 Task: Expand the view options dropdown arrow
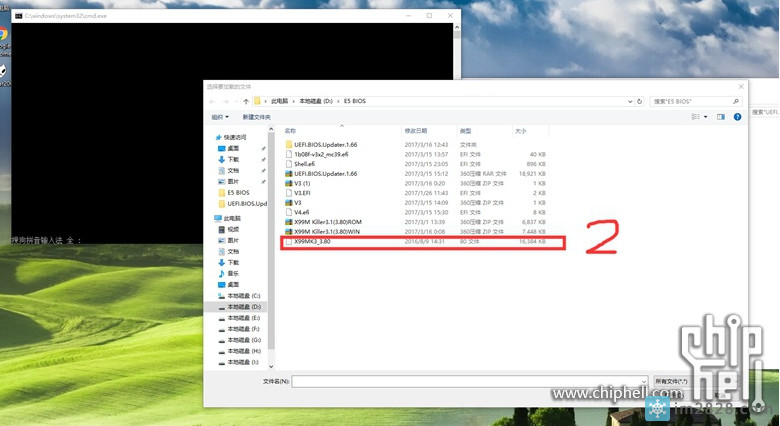(706, 117)
